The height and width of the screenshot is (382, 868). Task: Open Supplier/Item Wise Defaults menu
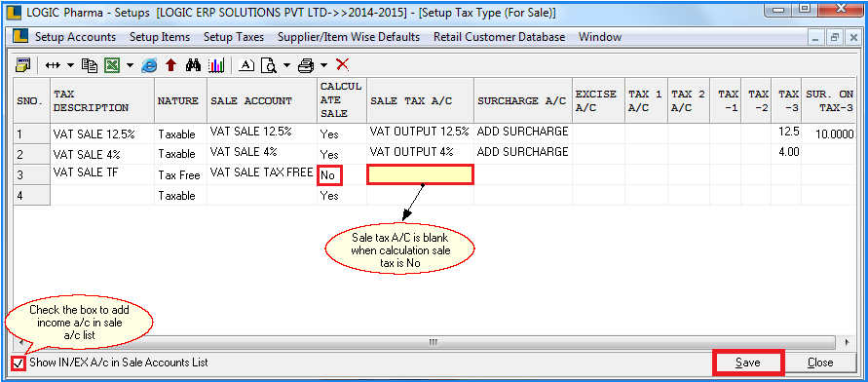tap(349, 37)
